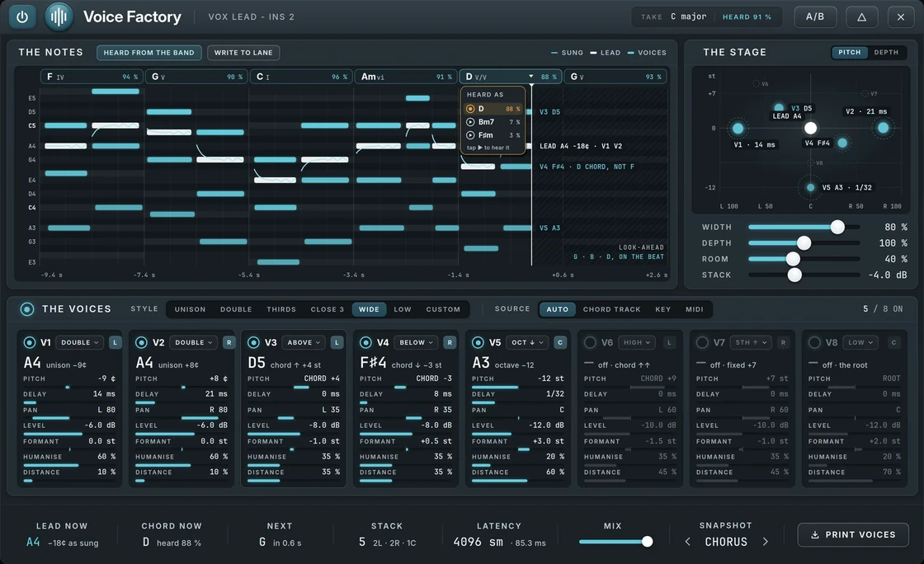Open V6 HIGH mode dropdown
Screen dimensions: 924x564
(x=636, y=342)
